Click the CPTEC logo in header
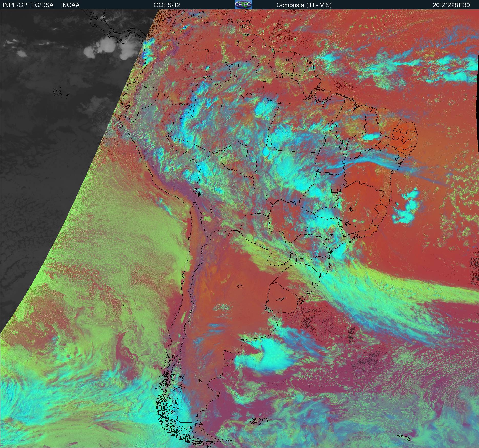 (x=243, y=5)
